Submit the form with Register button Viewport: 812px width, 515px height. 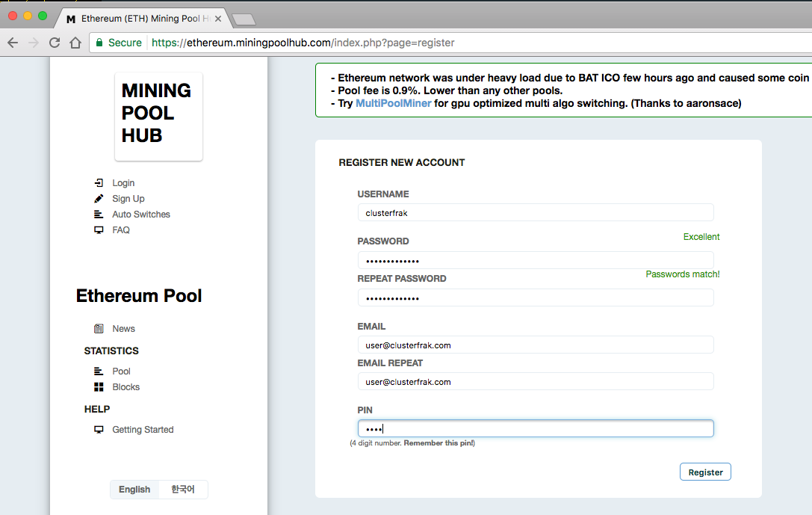pyautogui.click(x=705, y=472)
